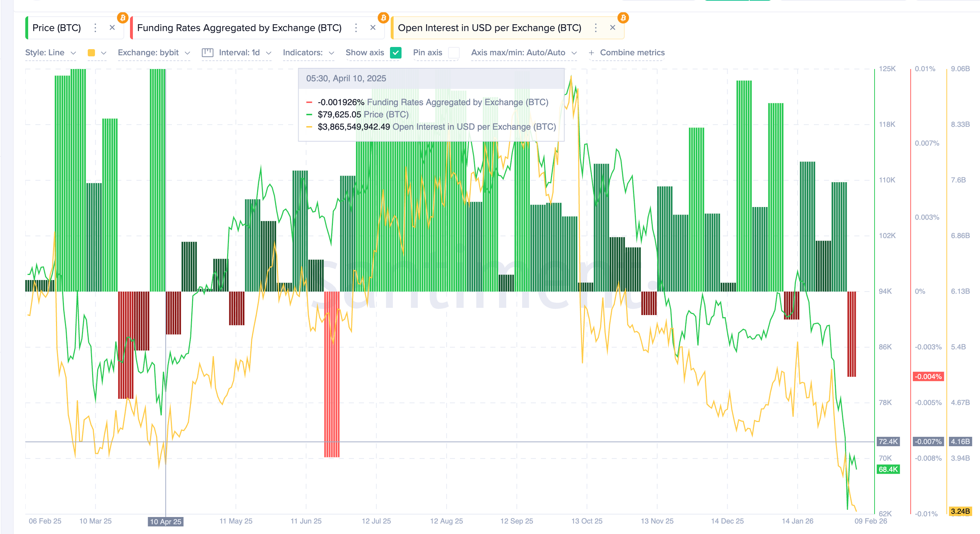Open Price (BTC) three-dot options menu
The width and height of the screenshot is (980, 534).
pos(95,28)
